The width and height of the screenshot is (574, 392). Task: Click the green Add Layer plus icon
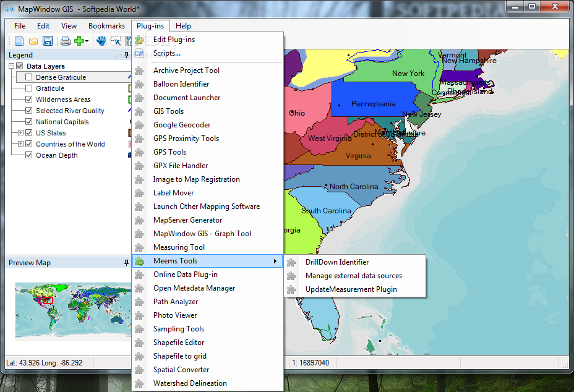(79, 41)
